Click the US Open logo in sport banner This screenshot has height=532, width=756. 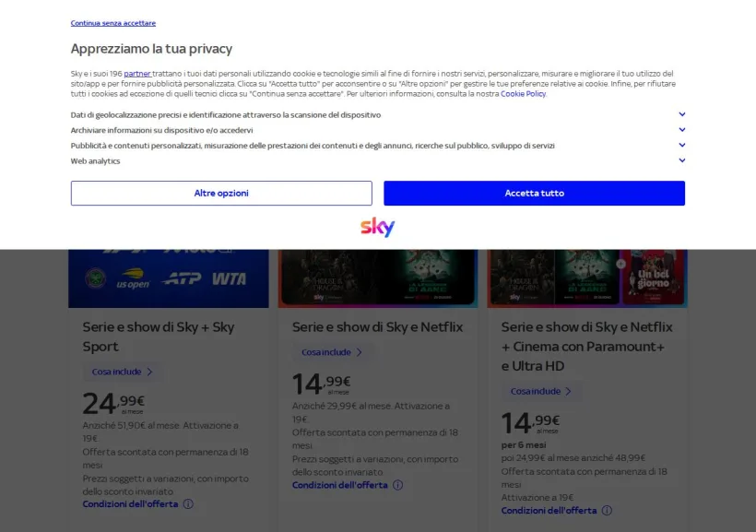coord(133,278)
